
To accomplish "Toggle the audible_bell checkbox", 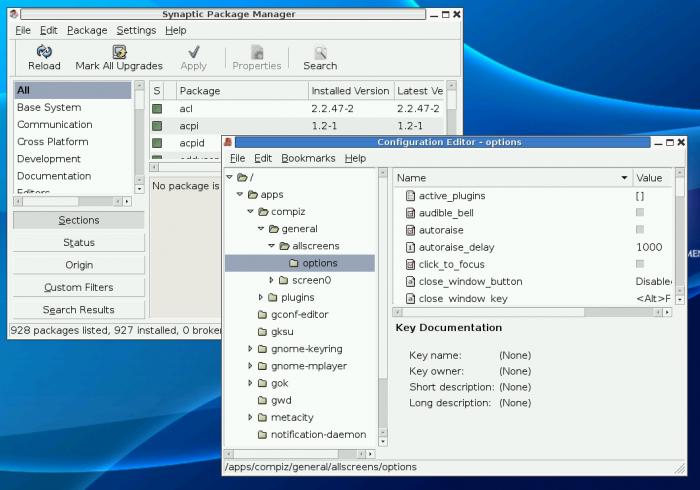I will coord(640,213).
